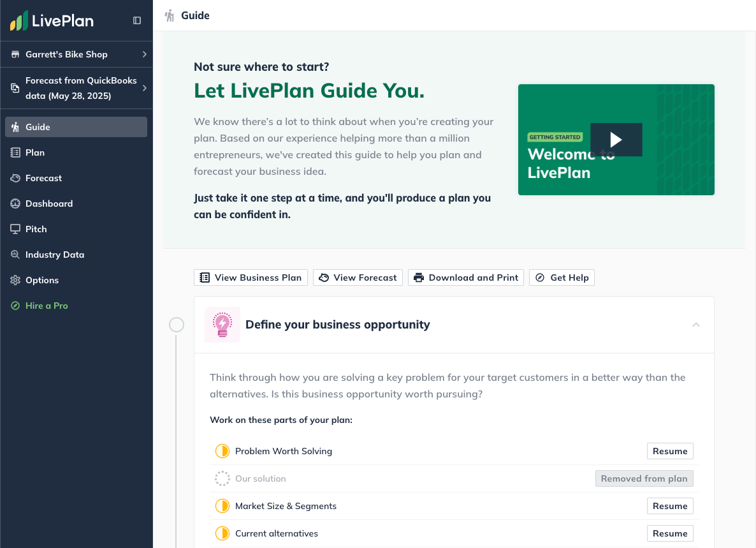Click the step circle on the guide timeline

(177, 325)
